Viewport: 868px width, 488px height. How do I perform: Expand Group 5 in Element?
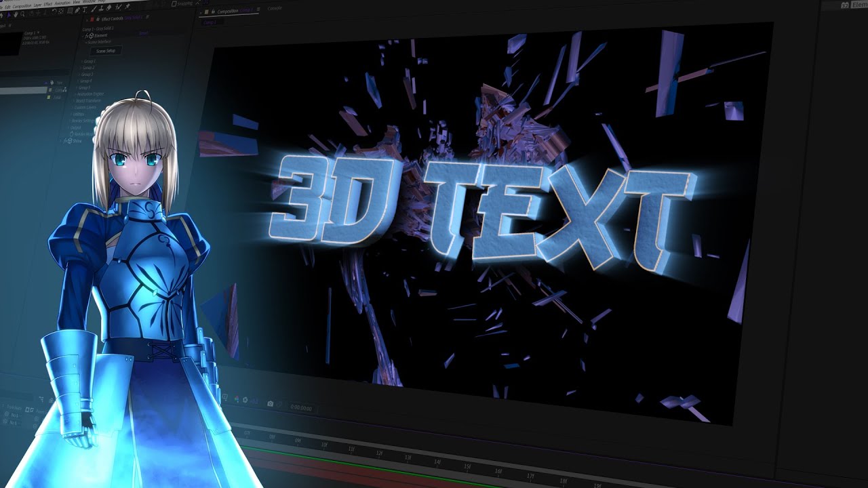[77, 88]
